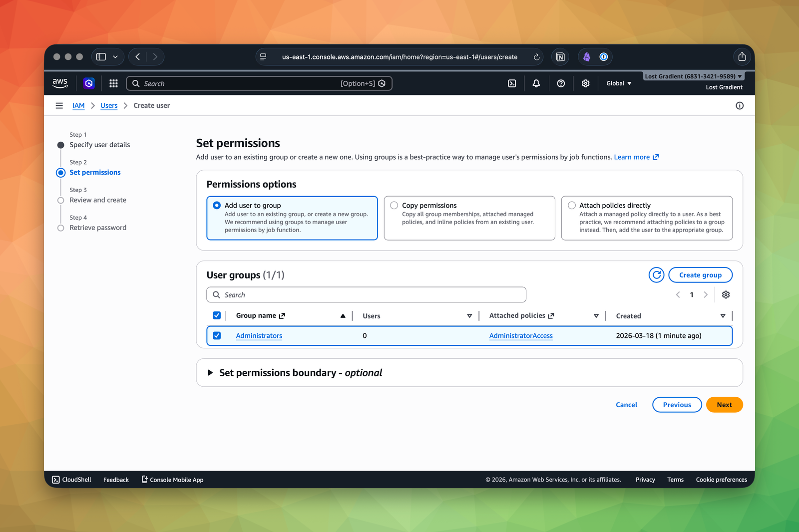Navigate to Users via the breadcrumb
Viewport: 799px width, 532px height.
(109, 105)
